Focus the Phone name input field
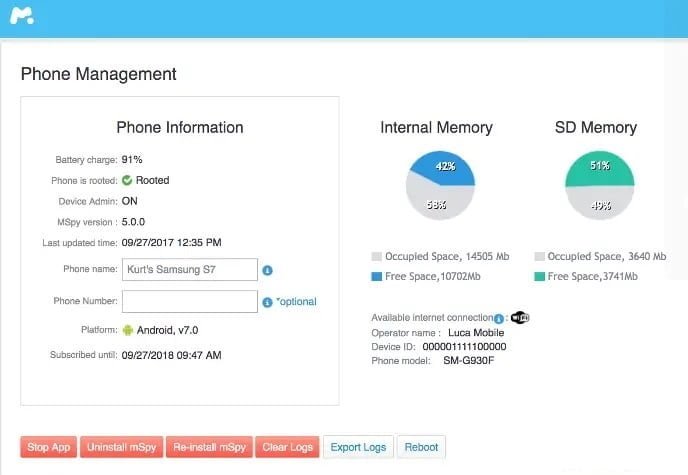The width and height of the screenshot is (688, 475). (190, 269)
